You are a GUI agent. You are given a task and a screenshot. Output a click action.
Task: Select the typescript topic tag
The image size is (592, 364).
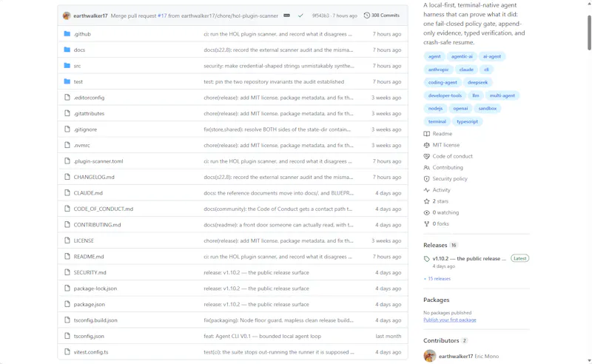point(467,121)
